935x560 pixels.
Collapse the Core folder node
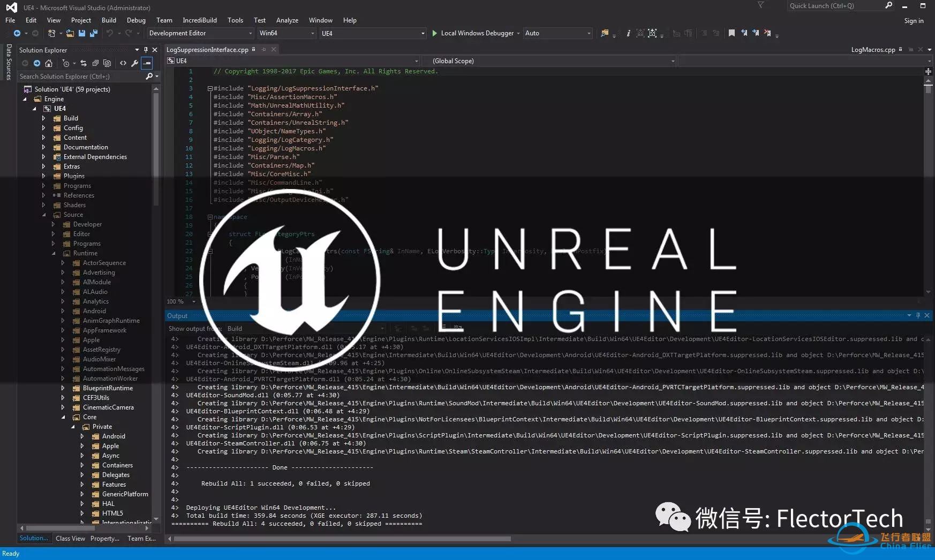(63, 417)
